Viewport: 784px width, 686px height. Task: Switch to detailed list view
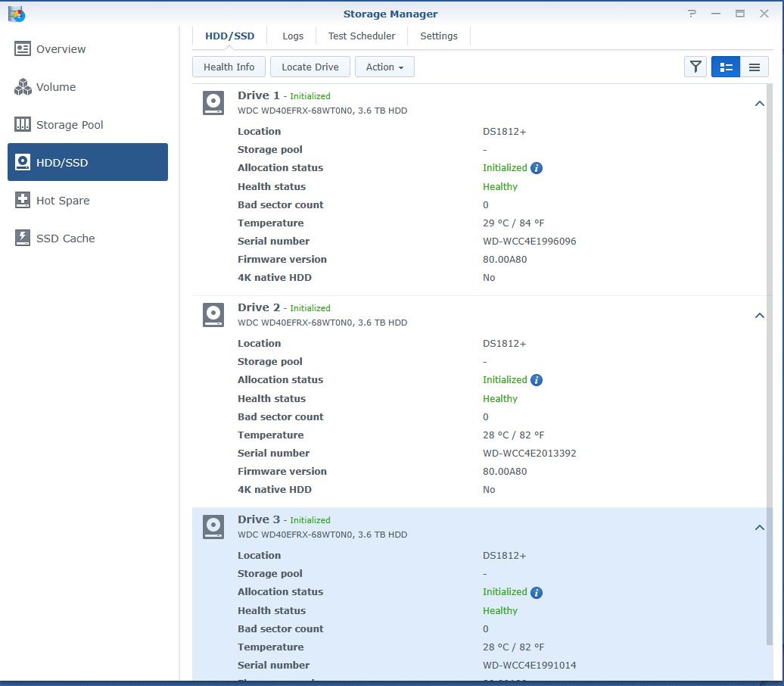(726, 67)
